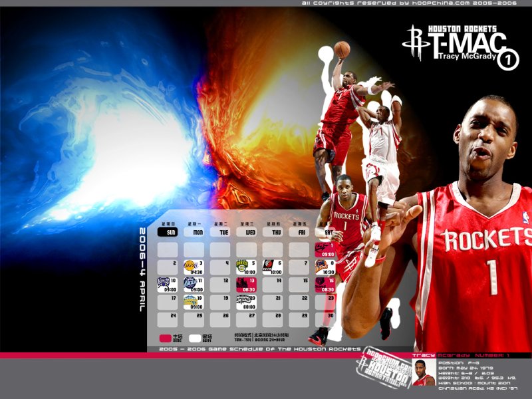The image size is (532, 399).
Task: Select the Lakers logo on April 3
Action: pyautogui.click(x=189, y=266)
